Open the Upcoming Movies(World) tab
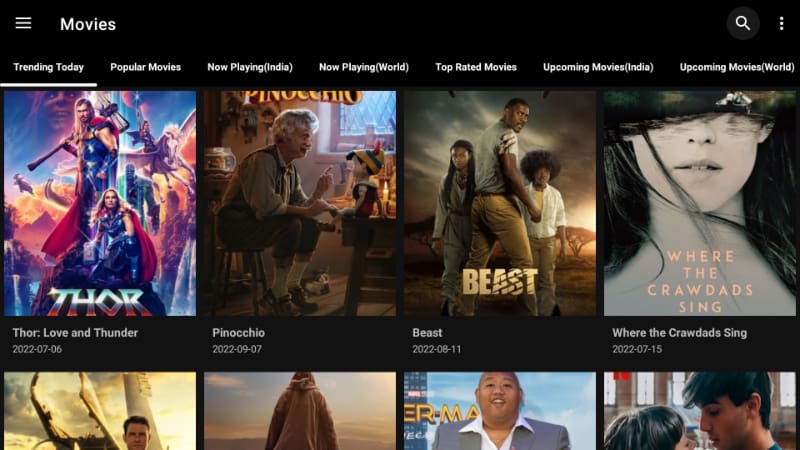This screenshot has width=800, height=450. tap(737, 67)
